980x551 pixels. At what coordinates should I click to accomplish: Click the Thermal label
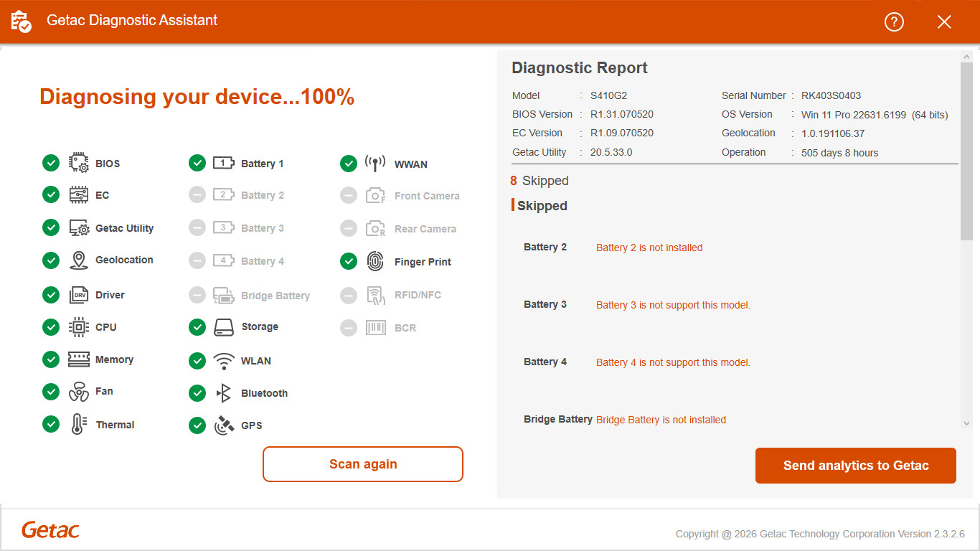(116, 425)
